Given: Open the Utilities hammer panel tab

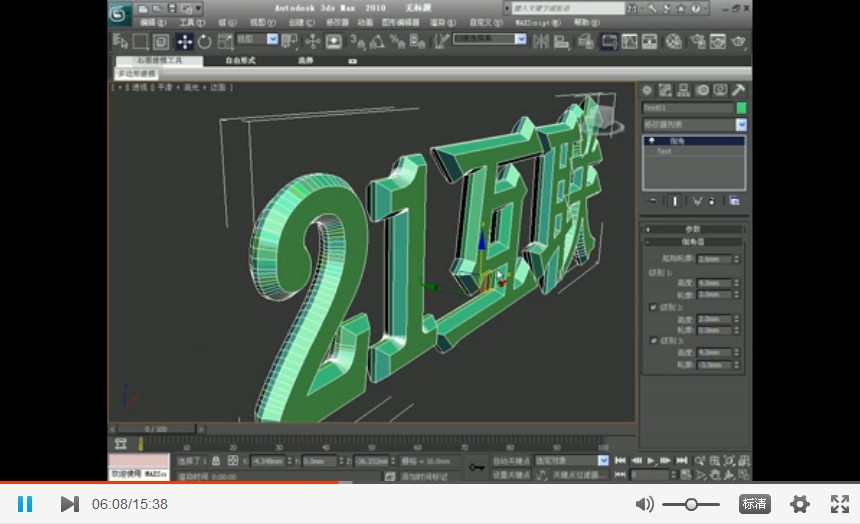Looking at the screenshot, I should (x=738, y=90).
